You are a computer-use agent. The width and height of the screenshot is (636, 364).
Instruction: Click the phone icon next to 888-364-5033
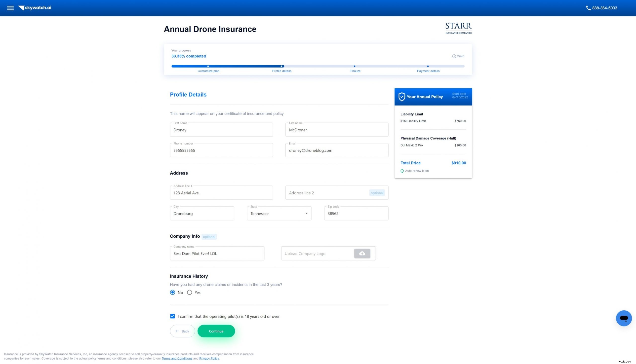[588, 8]
